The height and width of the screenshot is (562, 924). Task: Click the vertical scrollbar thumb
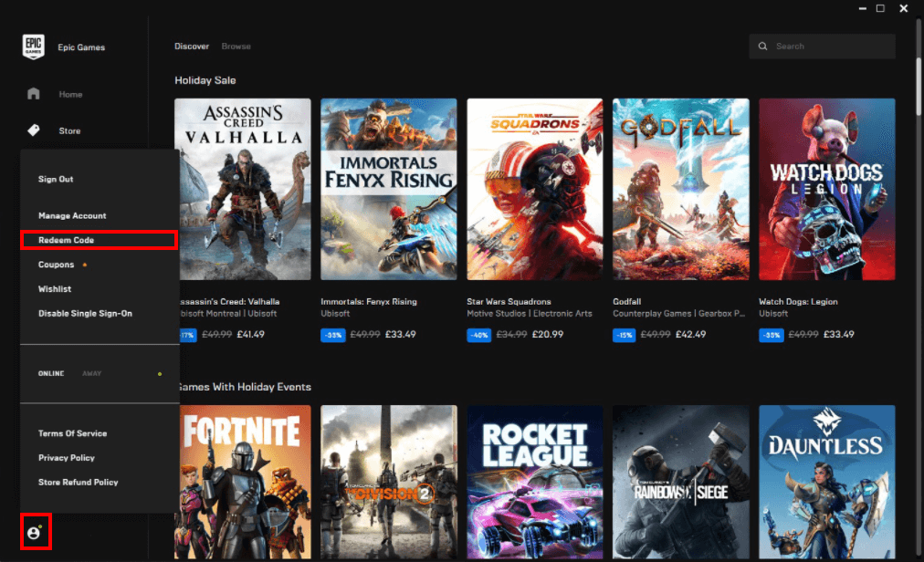pos(919,87)
